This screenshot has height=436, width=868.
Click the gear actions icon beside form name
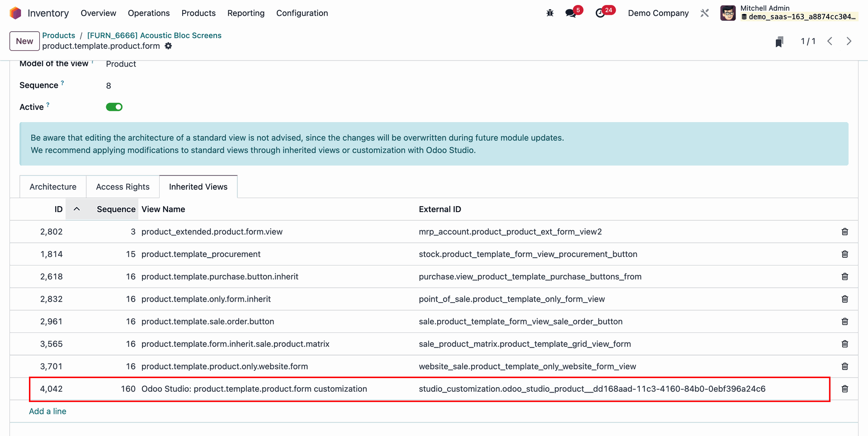click(168, 46)
